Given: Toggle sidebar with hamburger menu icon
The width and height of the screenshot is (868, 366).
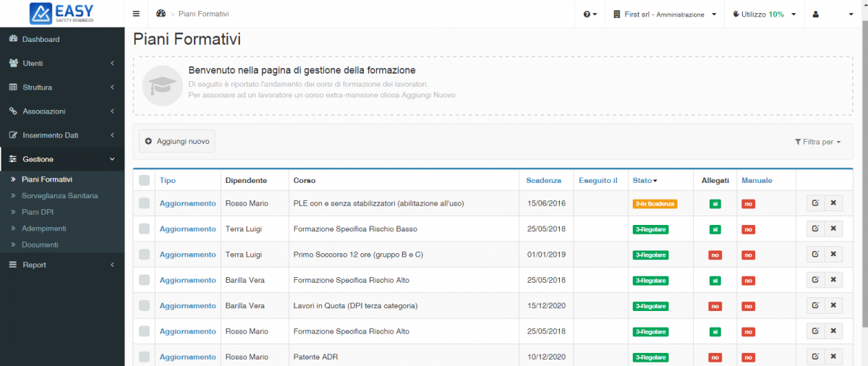Looking at the screenshot, I should click(x=137, y=14).
